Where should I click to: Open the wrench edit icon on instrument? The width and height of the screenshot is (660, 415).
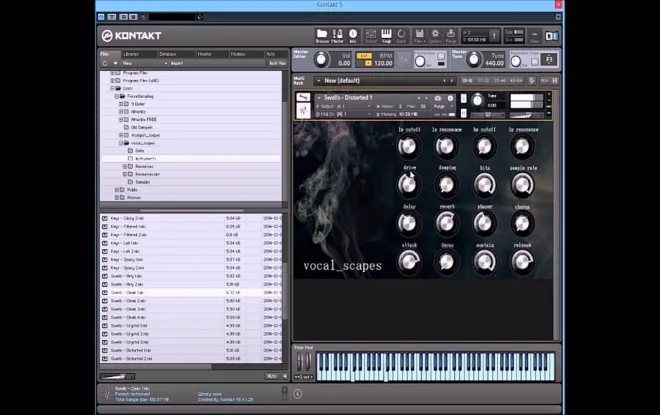coord(303,97)
